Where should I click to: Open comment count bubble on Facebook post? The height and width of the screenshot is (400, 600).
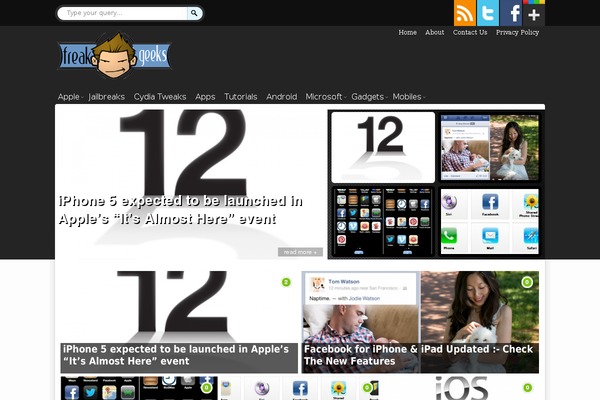tap(527, 282)
